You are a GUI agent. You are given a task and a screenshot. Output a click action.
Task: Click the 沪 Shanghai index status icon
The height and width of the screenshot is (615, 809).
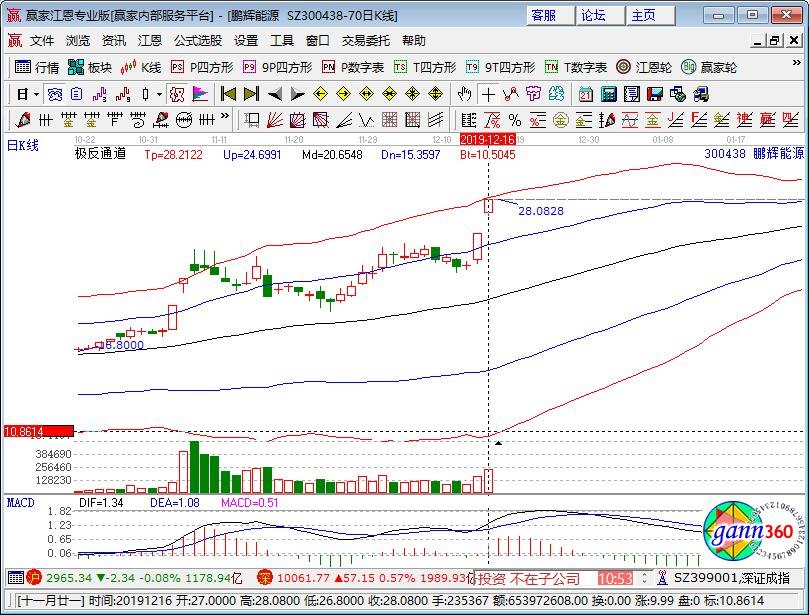[x=34, y=577]
